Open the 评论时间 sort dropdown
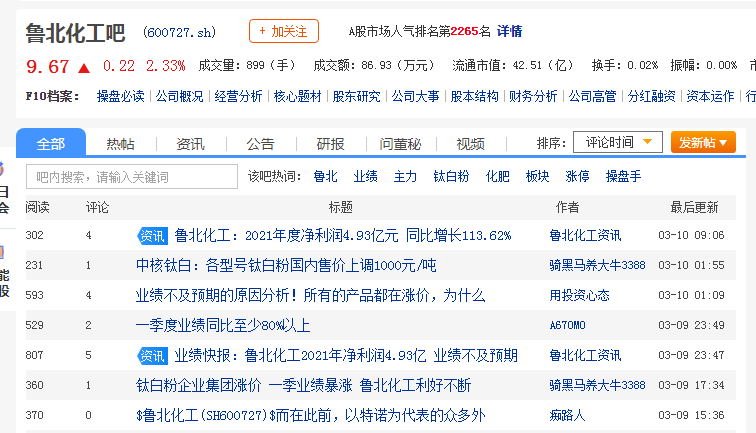Screen dimensions: 756x433 [617, 143]
